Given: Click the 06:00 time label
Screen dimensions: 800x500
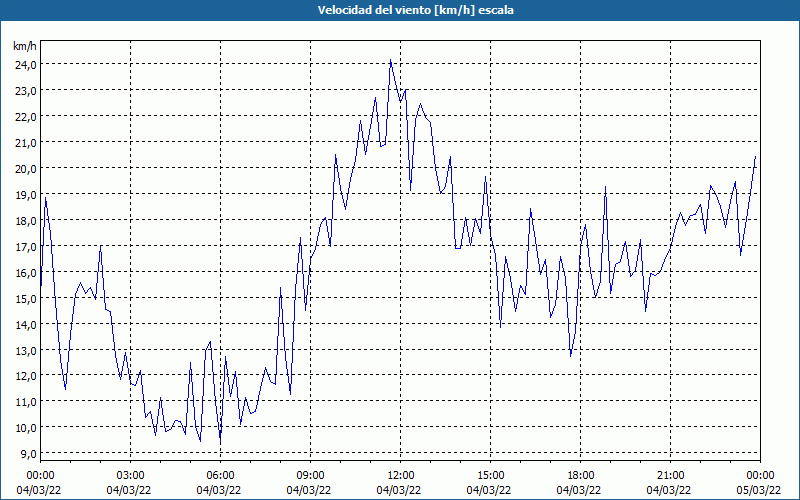Looking at the screenshot, I should click(x=220, y=476).
